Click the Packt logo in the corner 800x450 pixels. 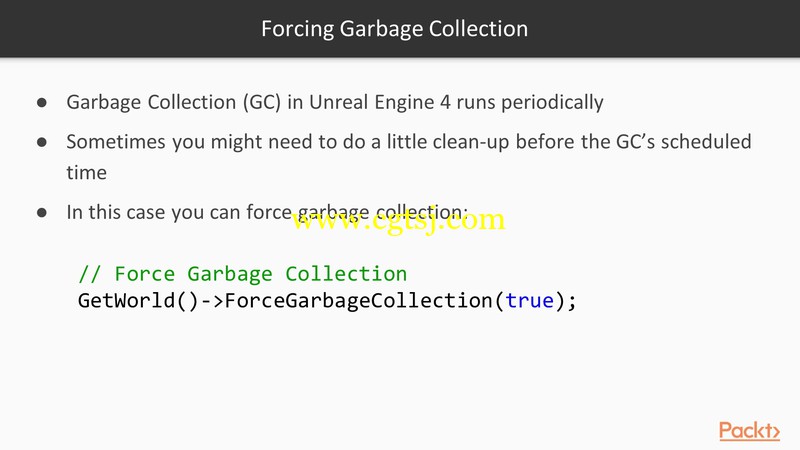click(749, 431)
